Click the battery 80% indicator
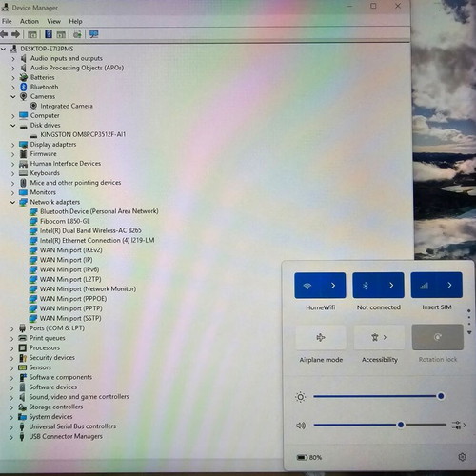The image size is (476, 476). 308,457
